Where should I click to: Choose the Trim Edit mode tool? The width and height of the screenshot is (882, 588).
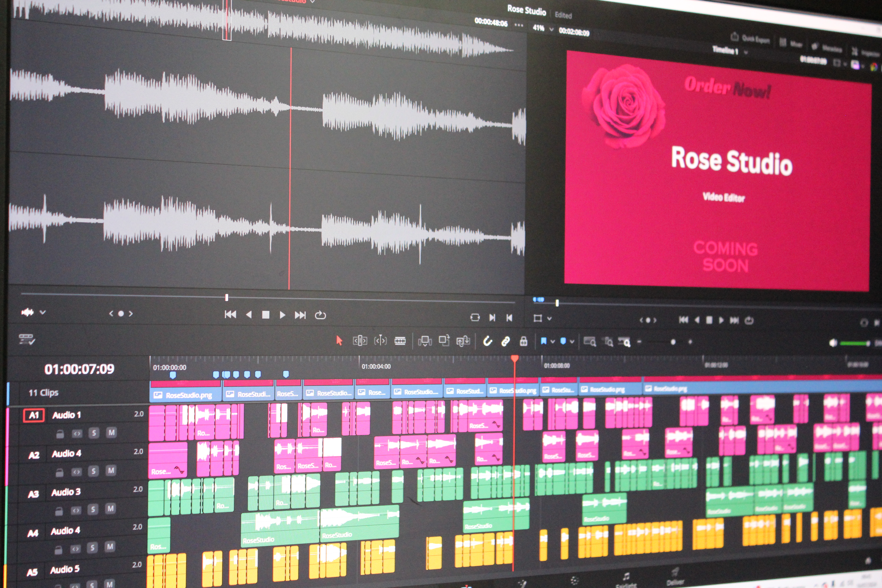(x=360, y=340)
